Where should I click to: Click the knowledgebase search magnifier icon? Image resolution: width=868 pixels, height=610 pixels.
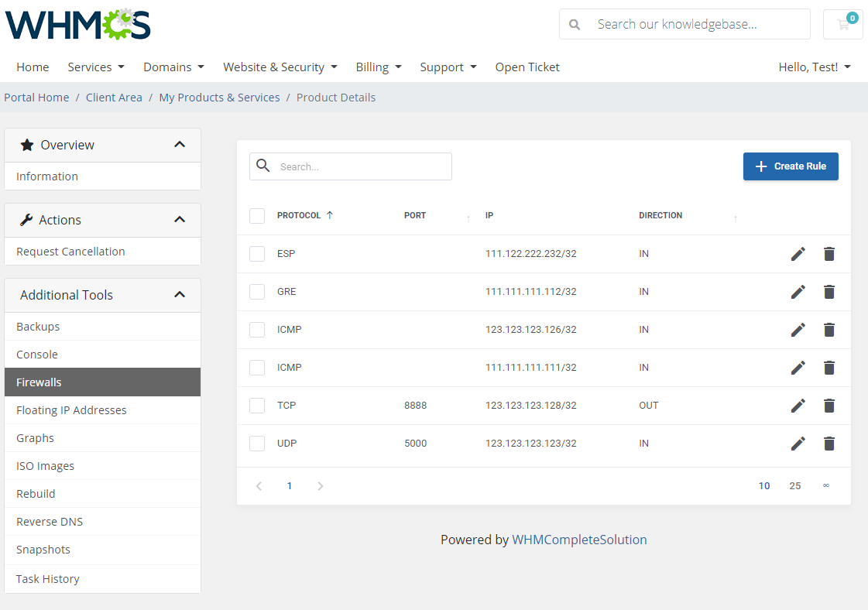coord(575,24)
